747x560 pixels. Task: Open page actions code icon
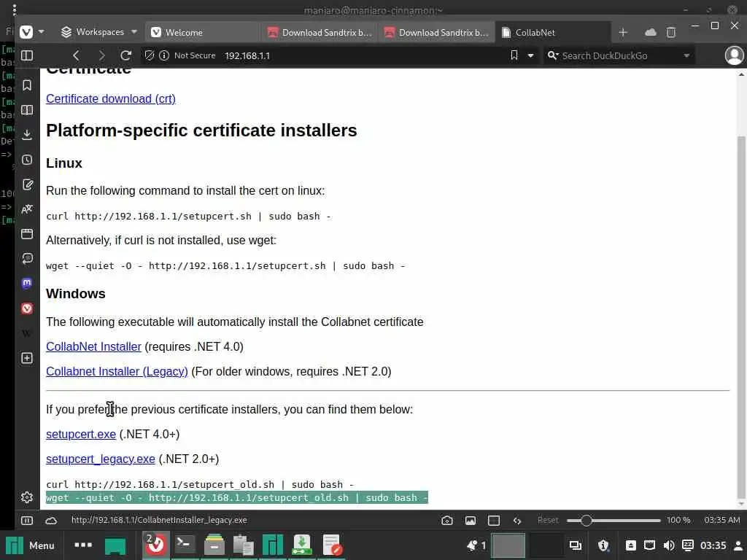pyautogui.click(x=517, y=521)
